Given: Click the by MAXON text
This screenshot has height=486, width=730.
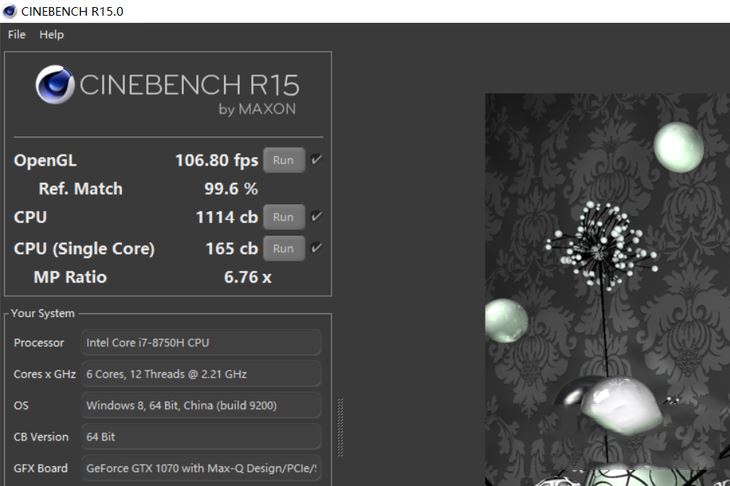Looking at the screenshot, I should (x=257, y=109).
